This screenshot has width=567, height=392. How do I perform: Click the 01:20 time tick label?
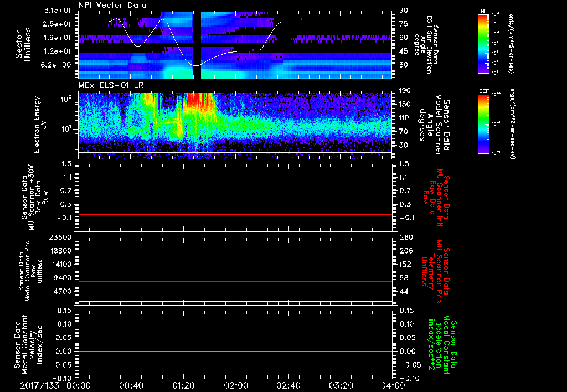tap(183, 385)
